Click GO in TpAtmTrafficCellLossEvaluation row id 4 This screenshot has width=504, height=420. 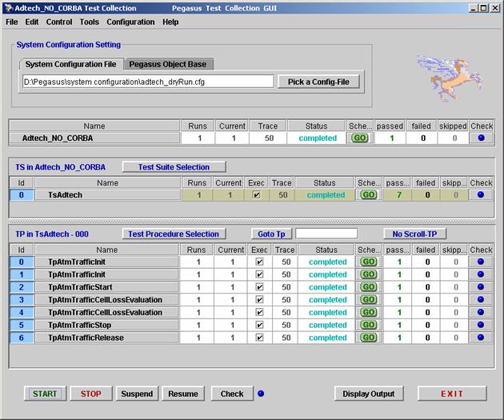368,312
